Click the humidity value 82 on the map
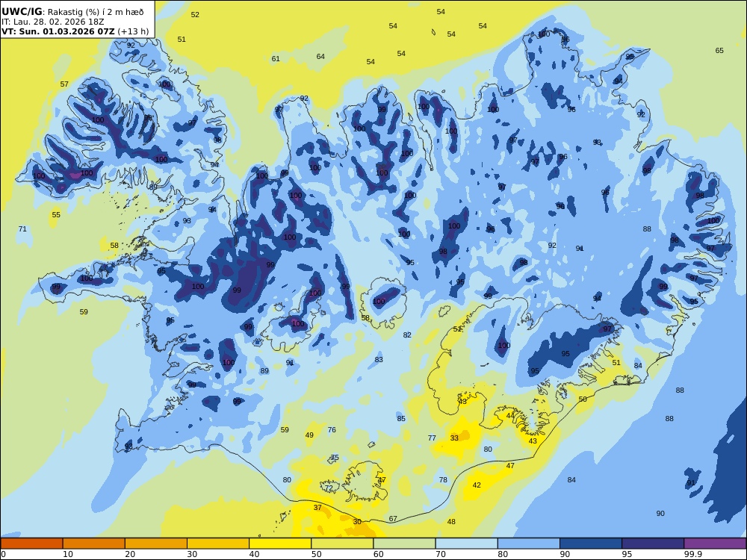 click(x=407, y=335)
